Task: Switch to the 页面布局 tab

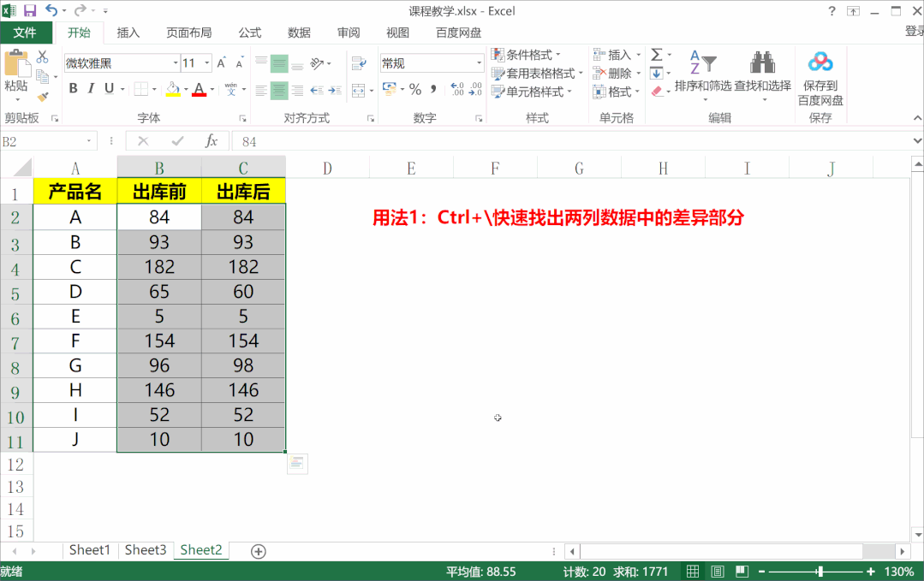Action: (x=188, y=33)
